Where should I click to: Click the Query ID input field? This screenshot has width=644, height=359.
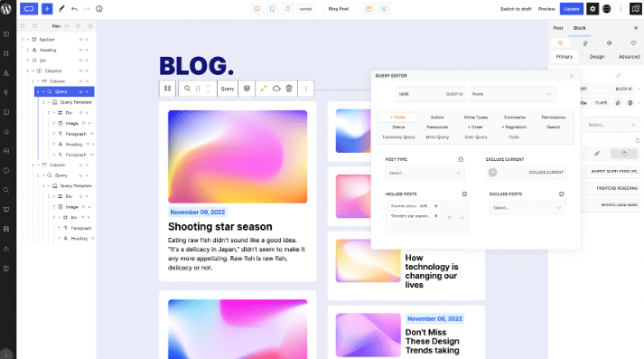click(x=431, y=94)
